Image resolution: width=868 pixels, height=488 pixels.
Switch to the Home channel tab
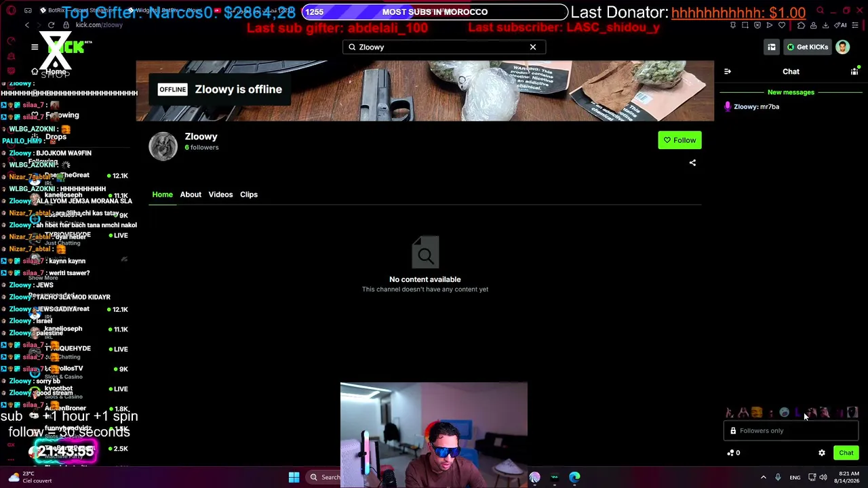[162, 195]
